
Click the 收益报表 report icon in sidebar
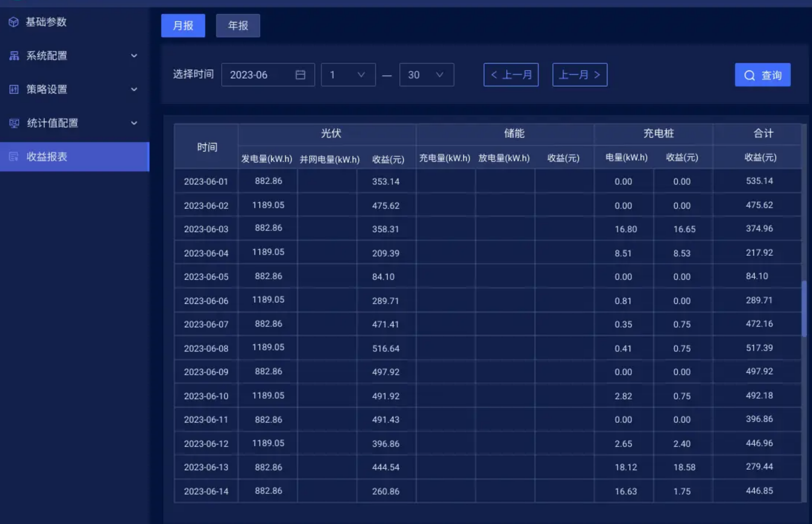pos(13,157)
